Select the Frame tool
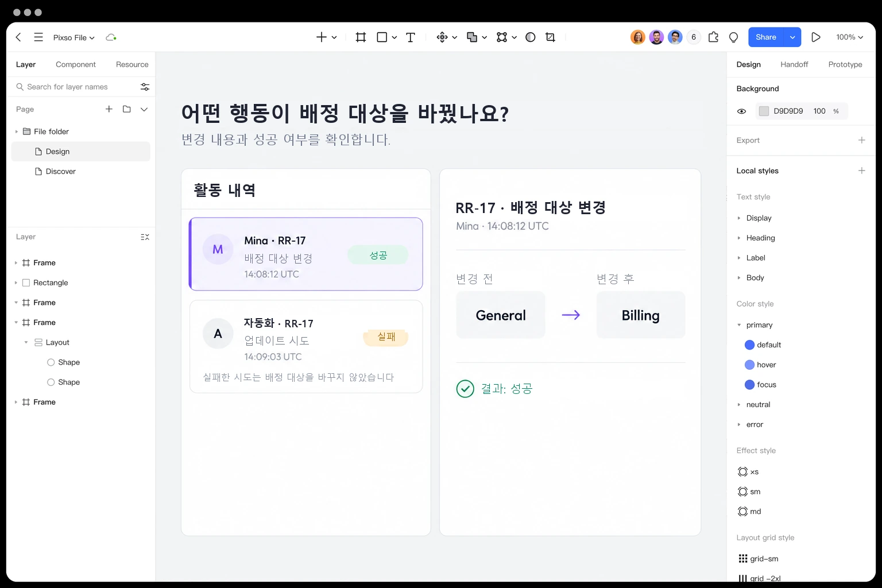Image resolution: width=882 pixels, height=588 pixels. coord(361,37)
